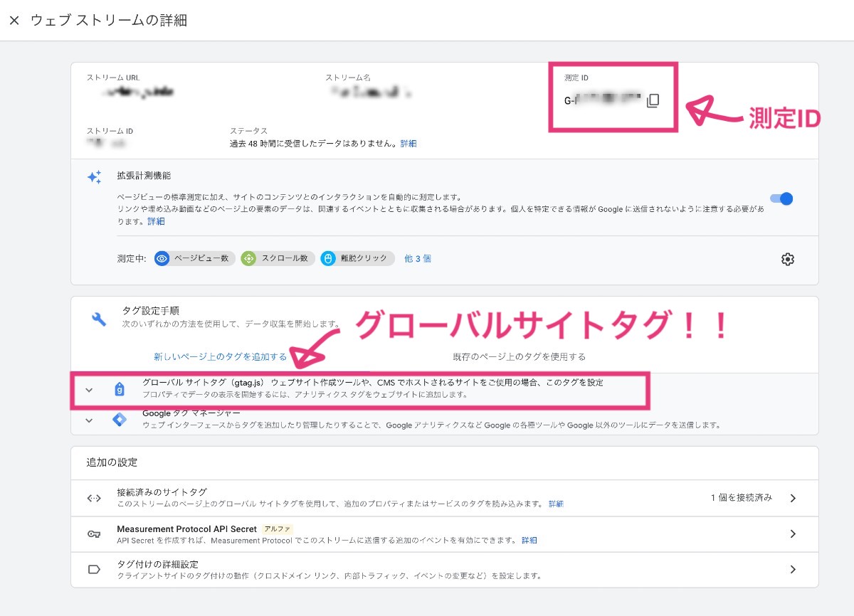Open 他 3 個 link

point(418,259)
